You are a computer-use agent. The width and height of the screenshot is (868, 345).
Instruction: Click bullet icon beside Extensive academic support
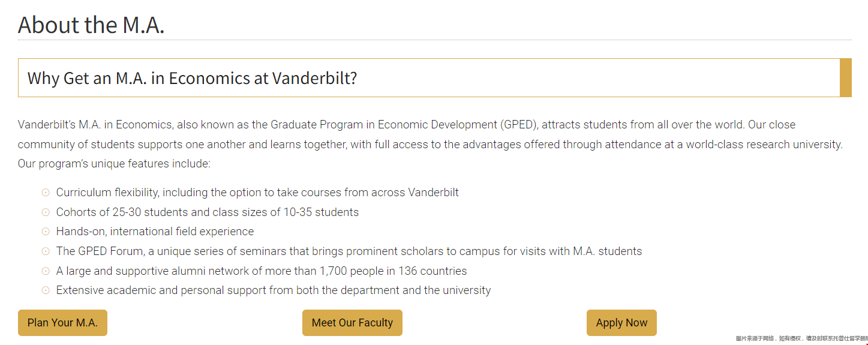46,290
